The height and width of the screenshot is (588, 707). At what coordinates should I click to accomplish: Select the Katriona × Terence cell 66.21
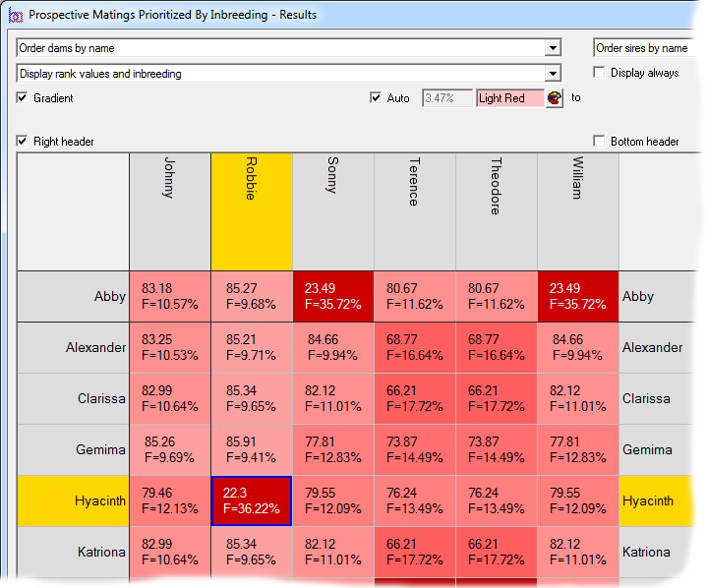click(x=415, y=552)
